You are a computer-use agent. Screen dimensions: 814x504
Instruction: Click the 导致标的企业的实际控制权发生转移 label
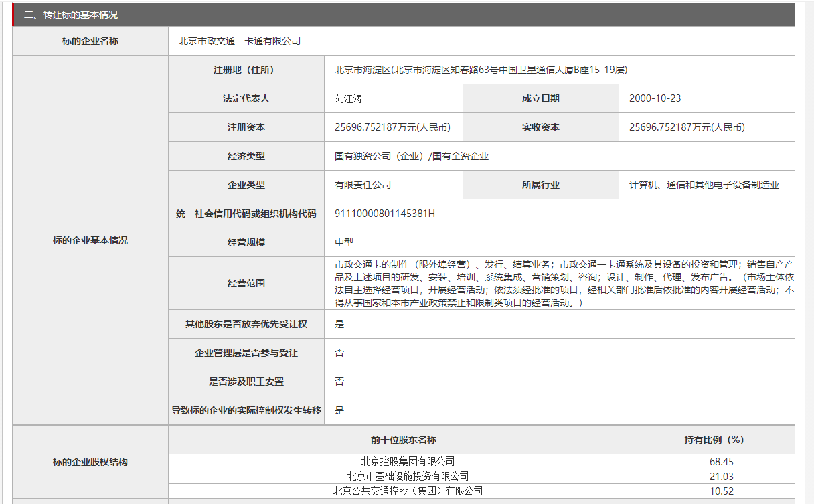tap(246, 410)
